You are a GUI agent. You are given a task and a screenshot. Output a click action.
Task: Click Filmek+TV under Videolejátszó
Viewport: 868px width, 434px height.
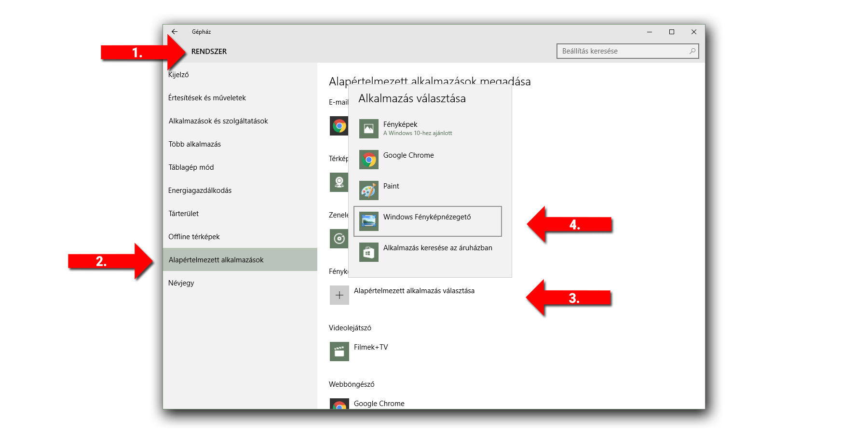pyautogui.click(x=371, y=347)
